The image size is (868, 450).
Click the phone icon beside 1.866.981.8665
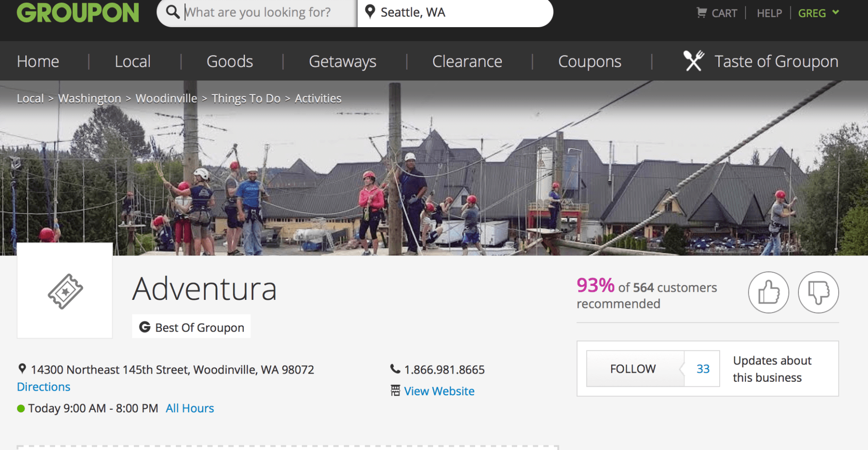pos(395,369)
